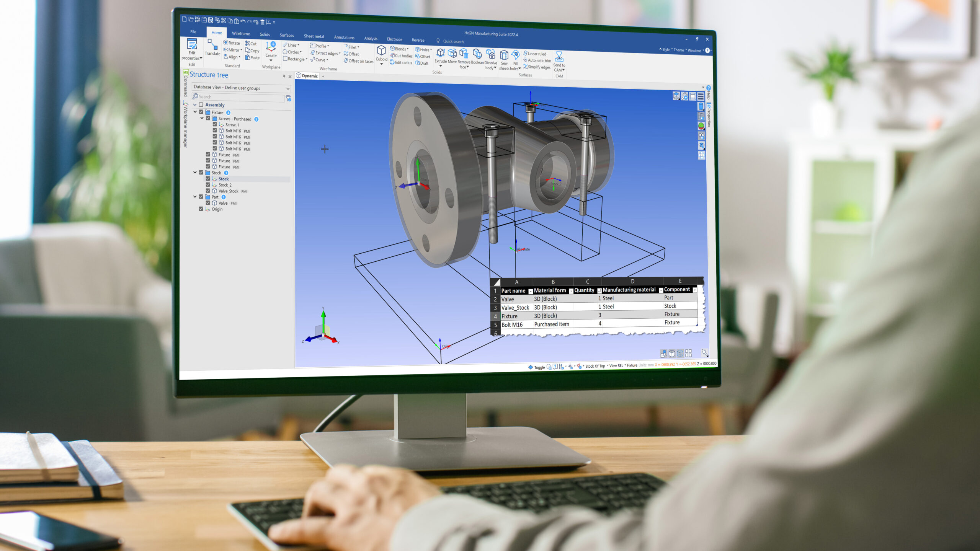Open the Analysis ribbon tab
The height and width of the screenshot is (551, 980).
tap(371, 38)
